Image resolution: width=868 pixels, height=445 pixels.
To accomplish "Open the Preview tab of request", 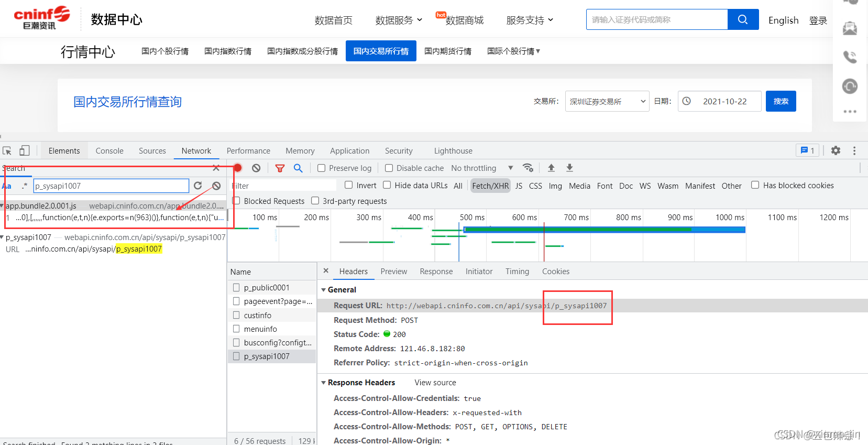I will [394, 271].
